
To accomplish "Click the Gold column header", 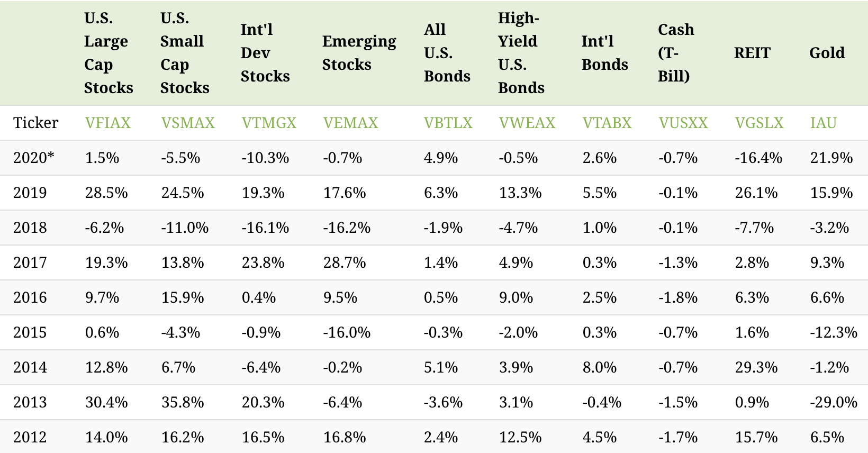I will pyautogui.click(x=827, y=53).
